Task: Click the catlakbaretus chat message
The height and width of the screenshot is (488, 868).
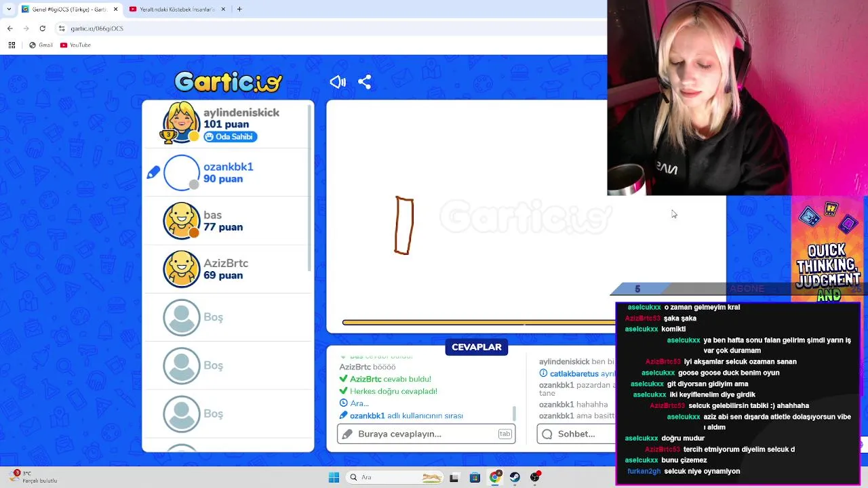Action: (577, 373)
